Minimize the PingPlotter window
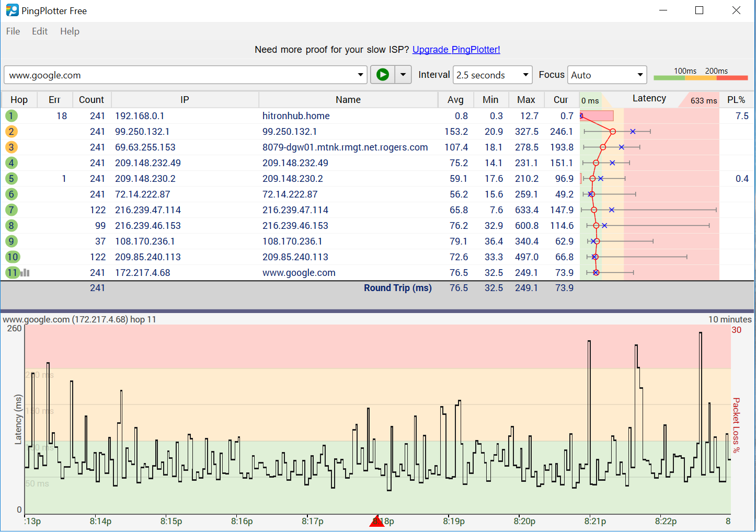Screen dimensions: 756x532 [x=663, y=10]
